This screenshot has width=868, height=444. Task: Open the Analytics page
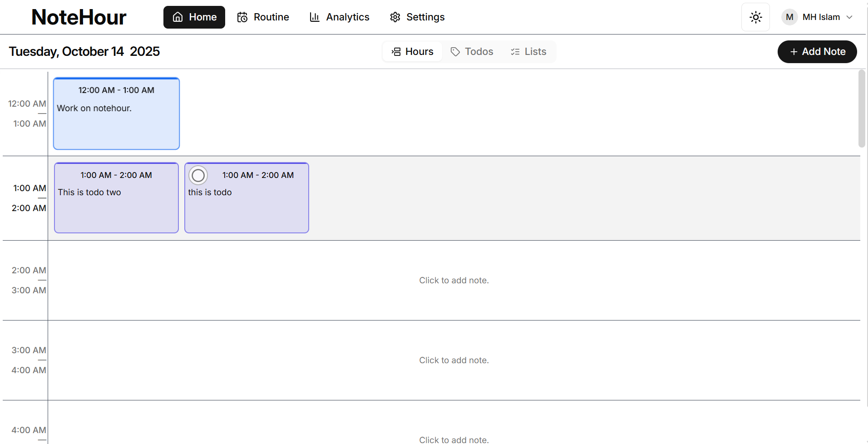[x=339, y=17]
